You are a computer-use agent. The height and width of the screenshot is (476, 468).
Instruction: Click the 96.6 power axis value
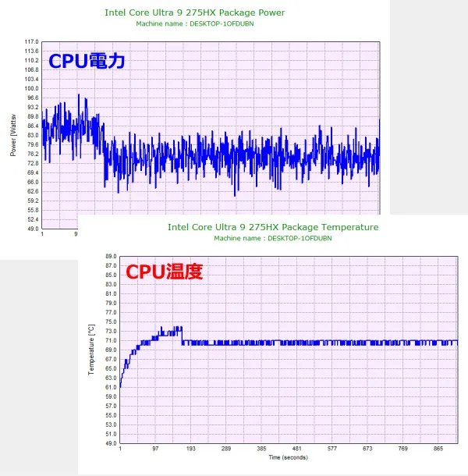[33, 98]
